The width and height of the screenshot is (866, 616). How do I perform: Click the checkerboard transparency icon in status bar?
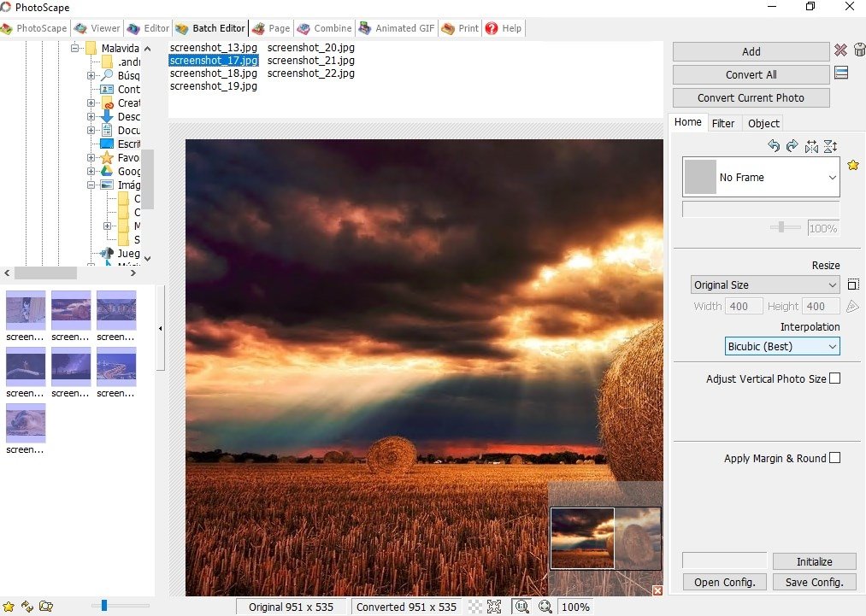coord(475,607)
